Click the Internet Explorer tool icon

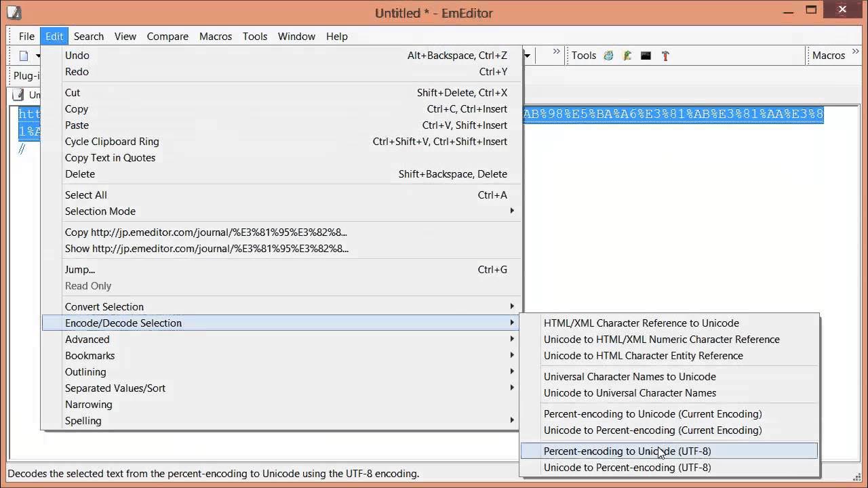tap(608, 56)
